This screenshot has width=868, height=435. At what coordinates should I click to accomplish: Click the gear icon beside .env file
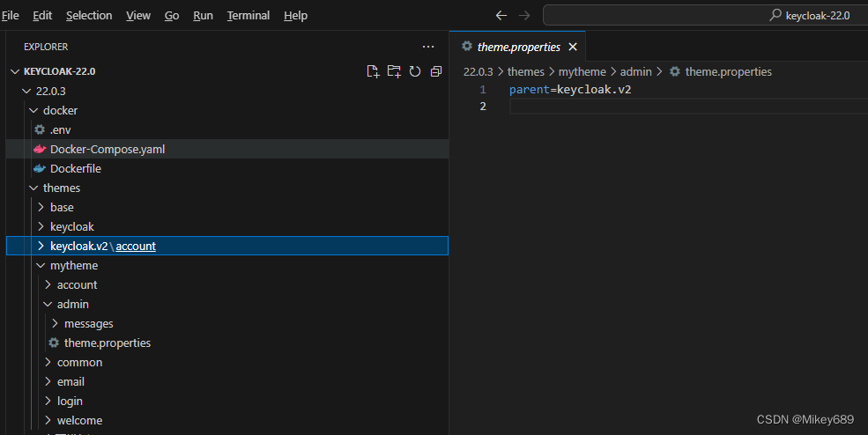pyautogui.click(x=40, y=129)
